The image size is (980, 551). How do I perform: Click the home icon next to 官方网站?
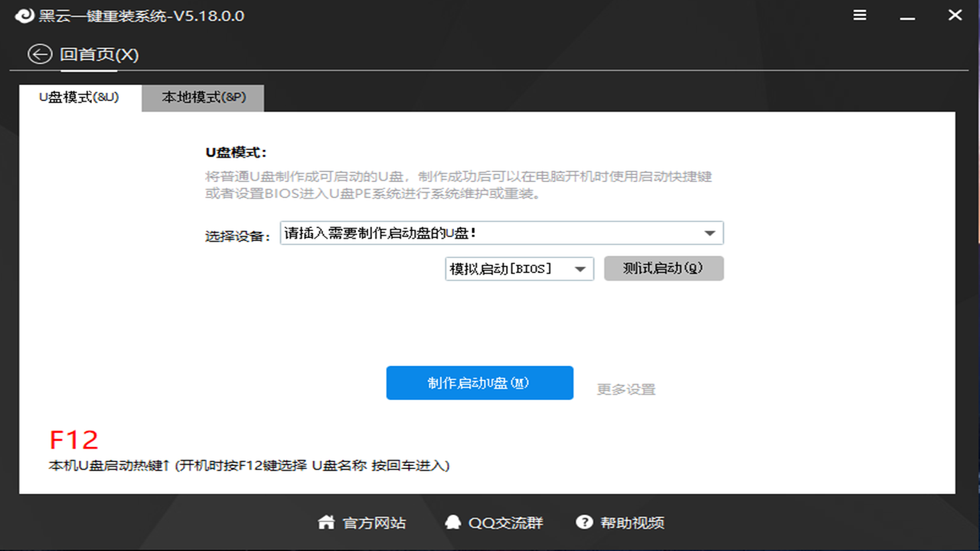tap(325, 522)
